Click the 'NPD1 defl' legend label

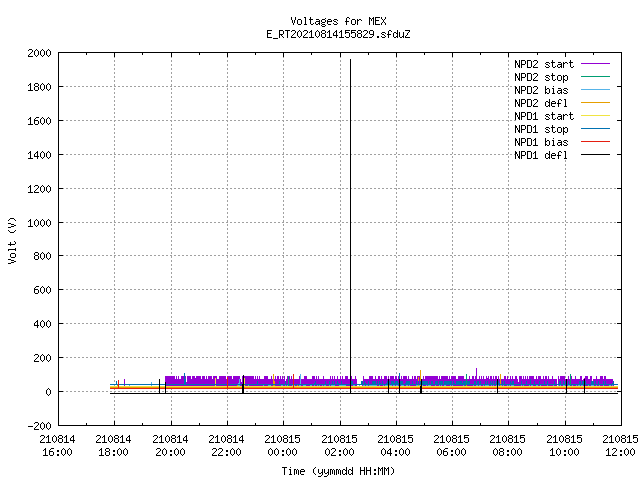point(541,156)
